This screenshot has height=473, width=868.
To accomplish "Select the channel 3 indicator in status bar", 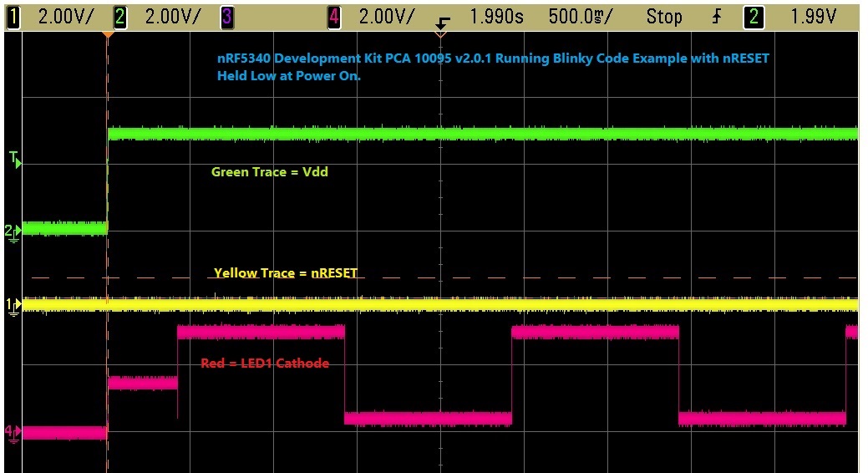I will (227, 18).
